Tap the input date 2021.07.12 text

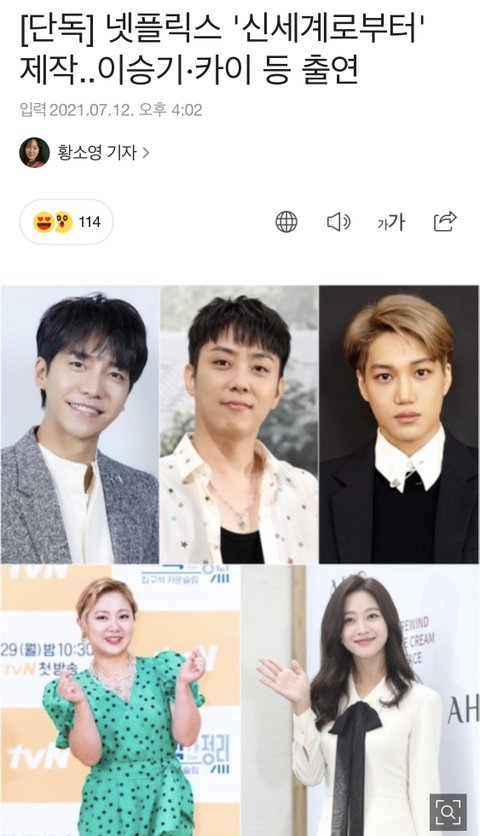click(x=92, y=110)
